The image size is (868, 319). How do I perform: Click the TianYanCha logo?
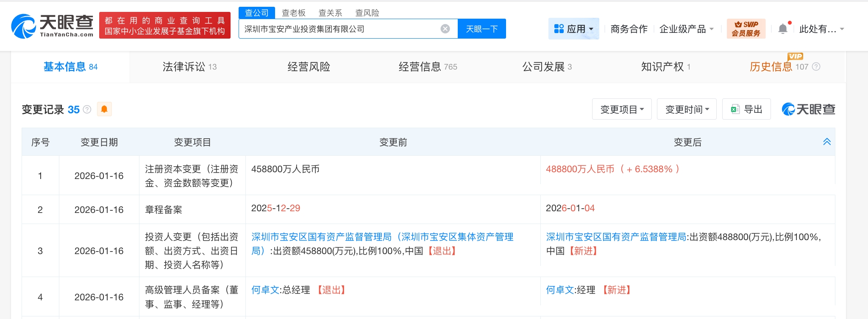(x=52, y=26)
